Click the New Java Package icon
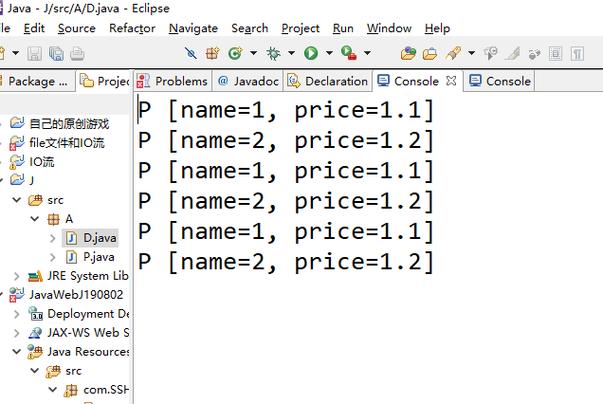This screenshot has width=603, height=404. [213, 53]
